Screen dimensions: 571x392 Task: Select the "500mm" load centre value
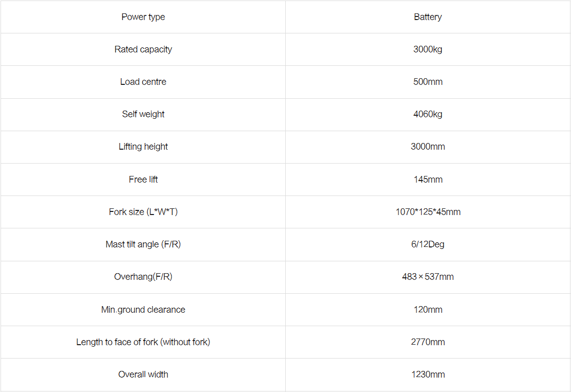coord(428,82)
